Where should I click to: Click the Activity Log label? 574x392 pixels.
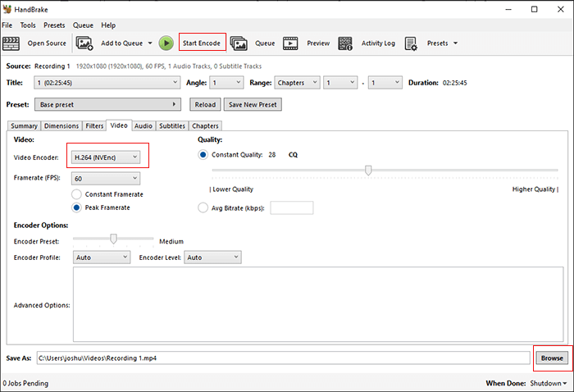click(x=378, y=43)
